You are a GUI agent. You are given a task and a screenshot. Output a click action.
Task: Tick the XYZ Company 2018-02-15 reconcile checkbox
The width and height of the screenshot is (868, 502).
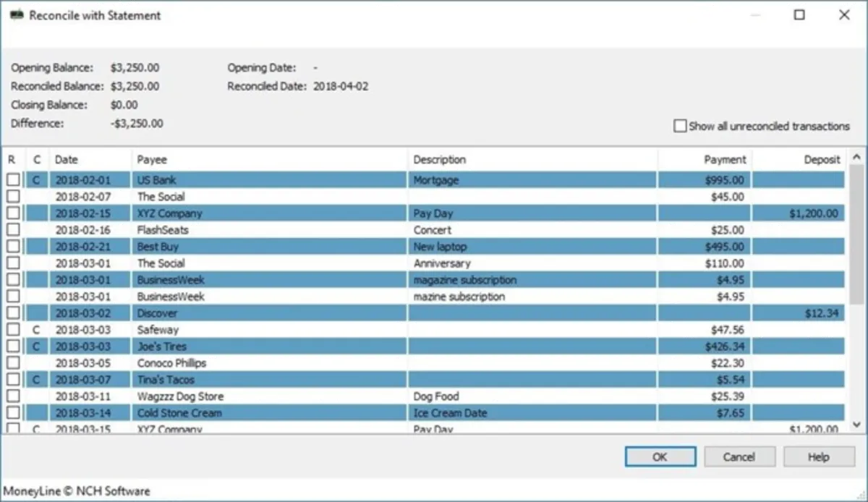13,213
